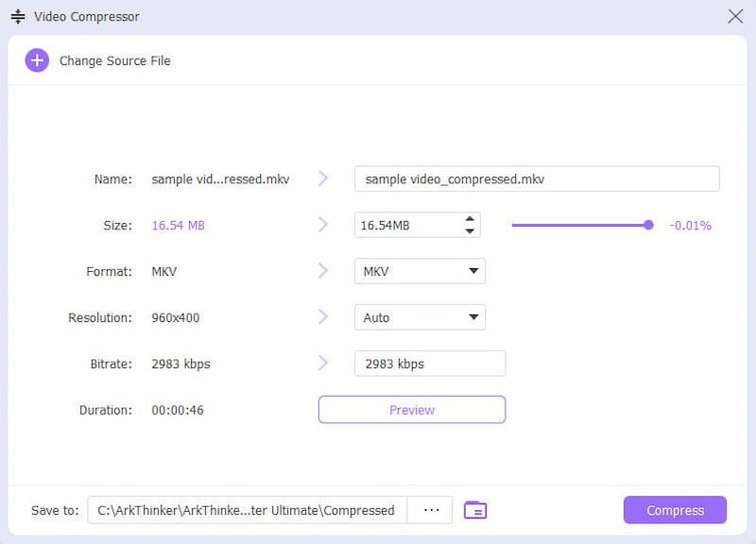Open the MKV format dropdown

click(x=420, y=271)
